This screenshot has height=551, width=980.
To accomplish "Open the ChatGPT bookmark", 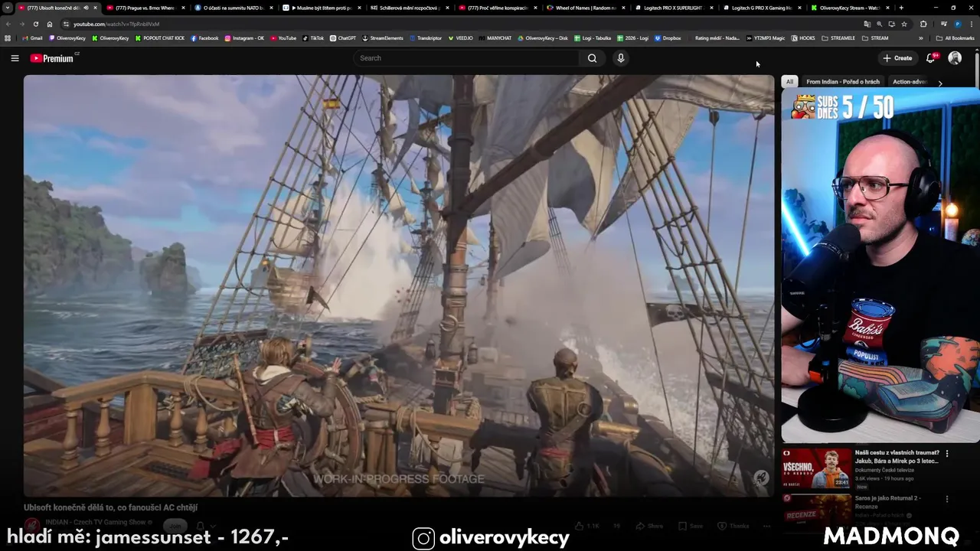I will (x=343, y=38).
